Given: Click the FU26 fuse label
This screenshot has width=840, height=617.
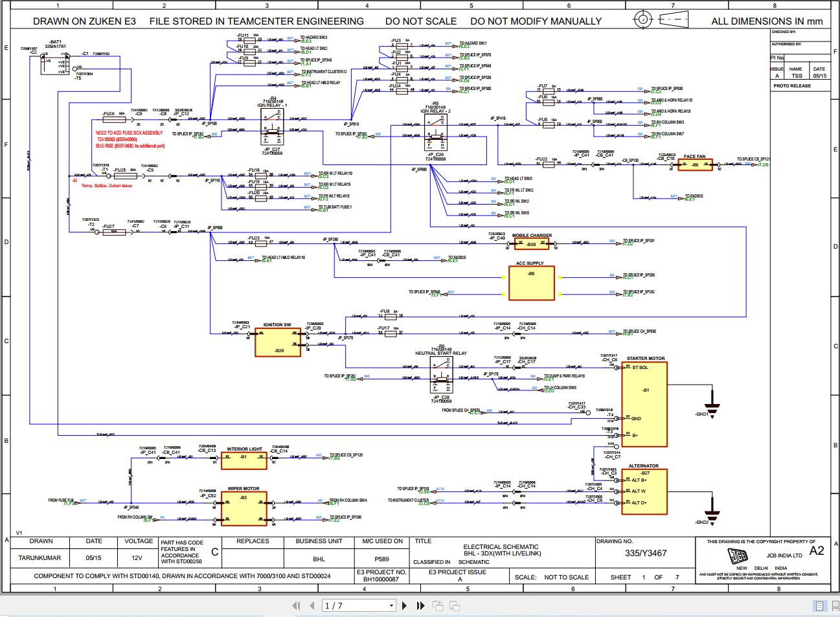Looking at the screenshot, I should point(108,114).
